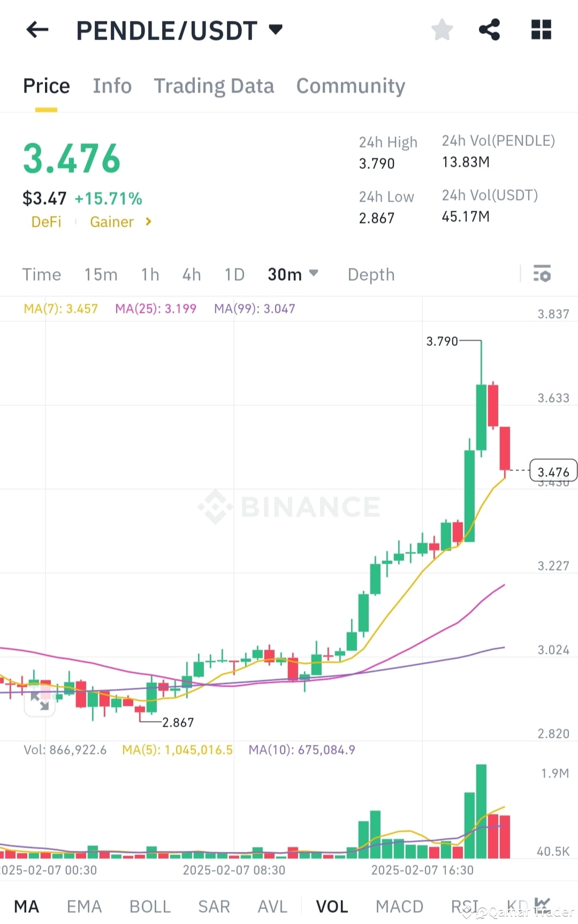Enable the EMA overlay indicator

tap(84, 905)
